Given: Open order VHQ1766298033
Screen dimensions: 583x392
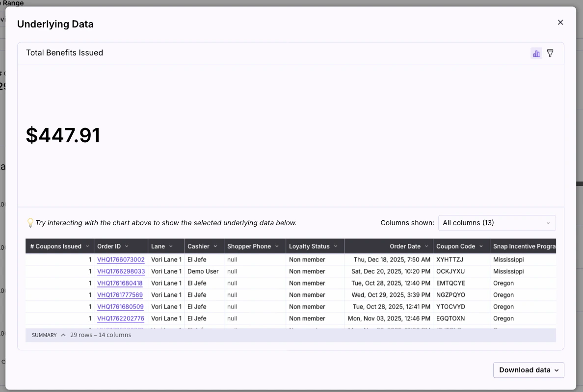Looking at the screenshot, I should pyautogui.click(x=121, y=271).
